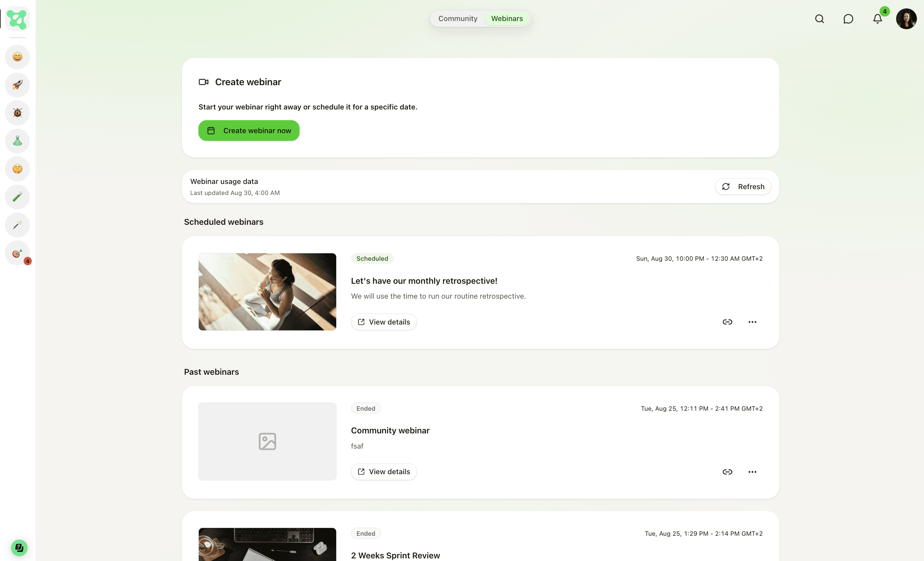Open more options for Community webinar
Viewport: 924px width, 561px height.
pos(752,472)
